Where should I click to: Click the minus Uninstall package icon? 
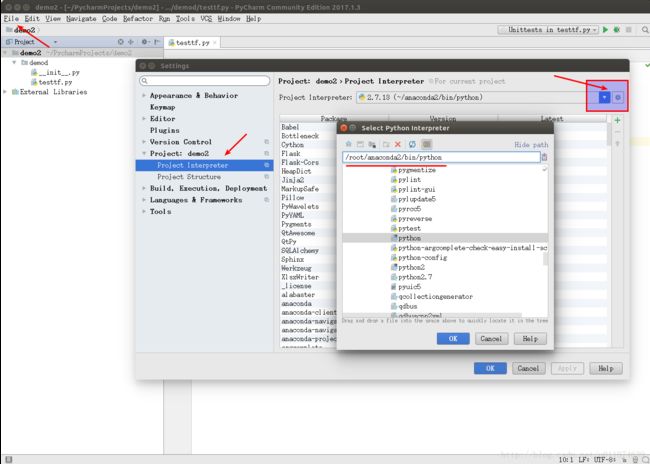617,132
